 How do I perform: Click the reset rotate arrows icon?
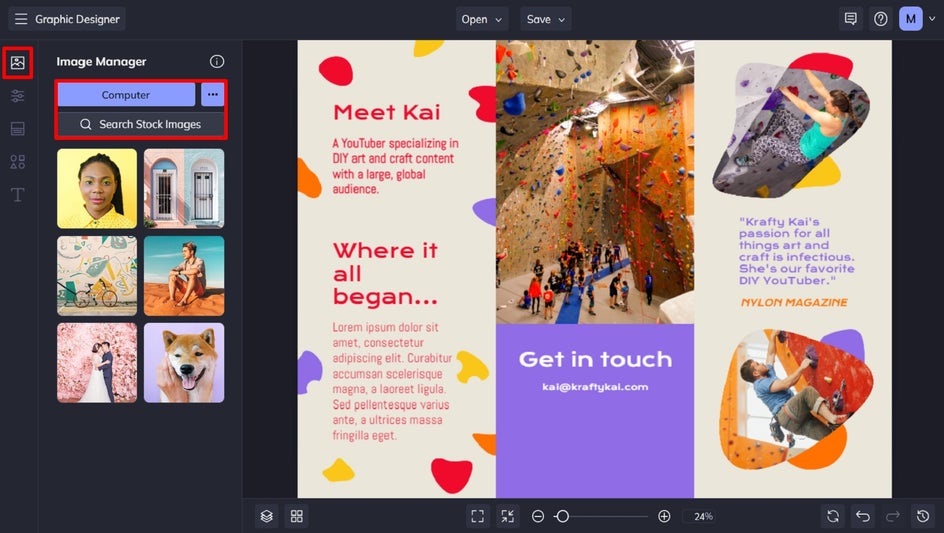coord(833,516)
